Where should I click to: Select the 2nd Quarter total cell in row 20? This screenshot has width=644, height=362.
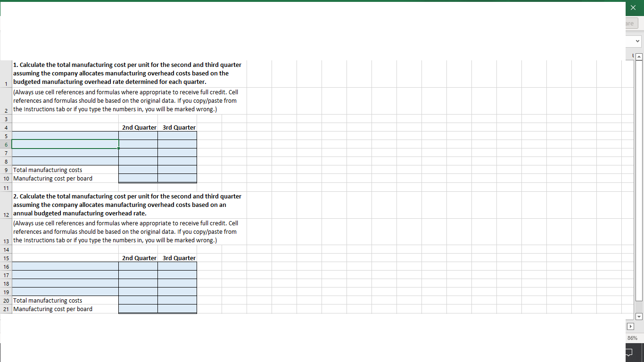pos(138,300)
